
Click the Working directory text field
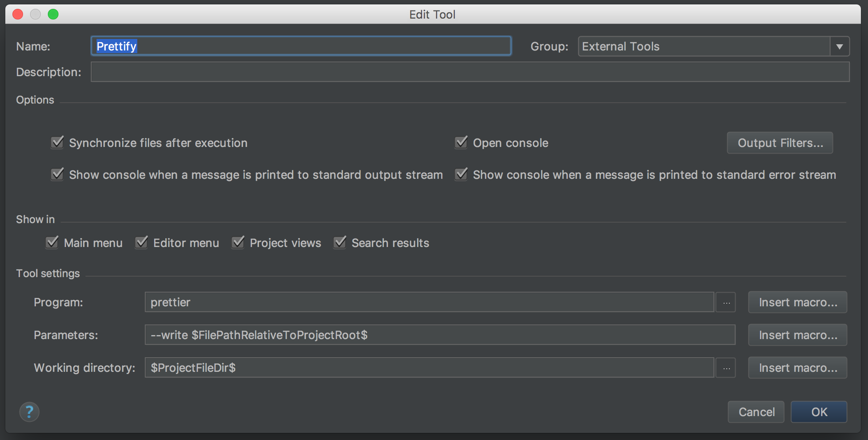tap(430, 368)
